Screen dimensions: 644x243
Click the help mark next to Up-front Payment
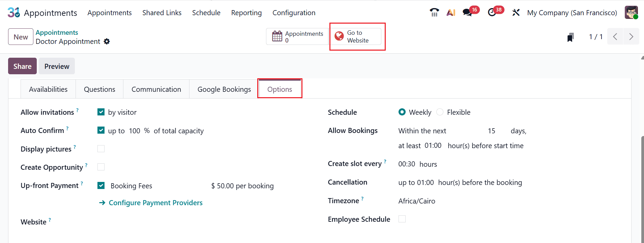click(x=82, y=183)
